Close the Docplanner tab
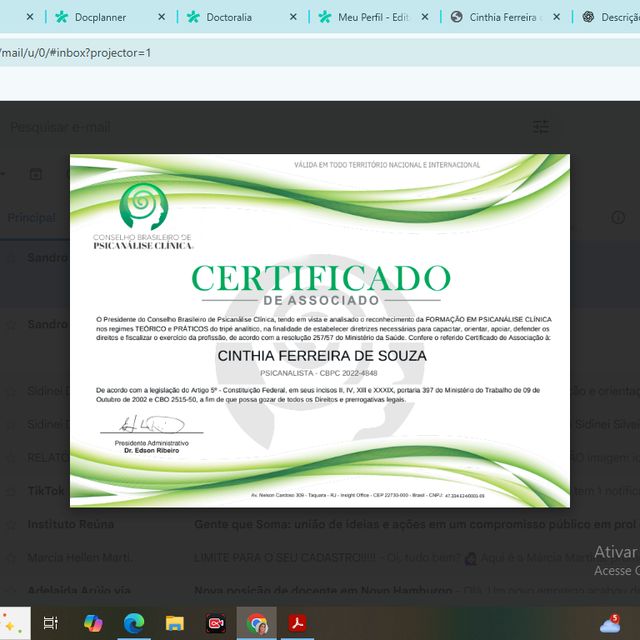The image size is (640, 640). click(162, 17)
